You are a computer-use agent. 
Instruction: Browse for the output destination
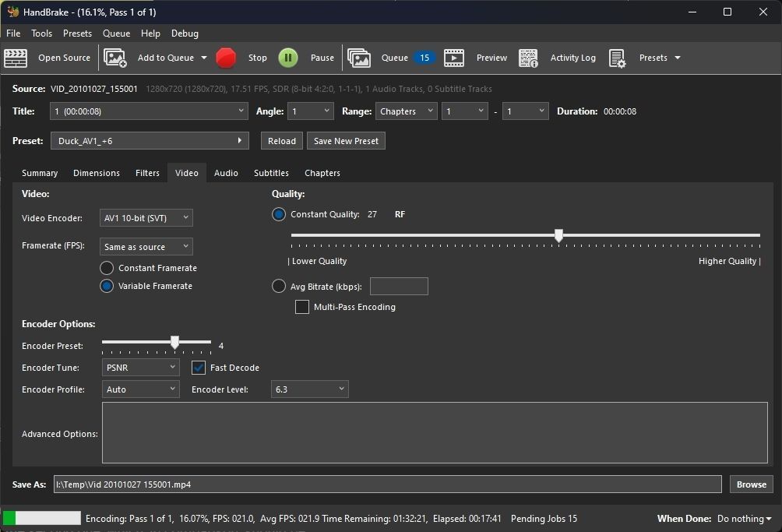750,484
